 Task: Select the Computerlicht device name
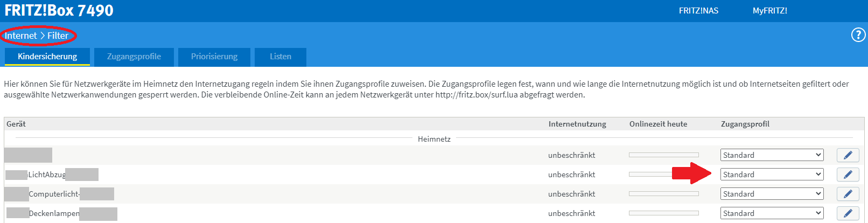pos(54,194)
